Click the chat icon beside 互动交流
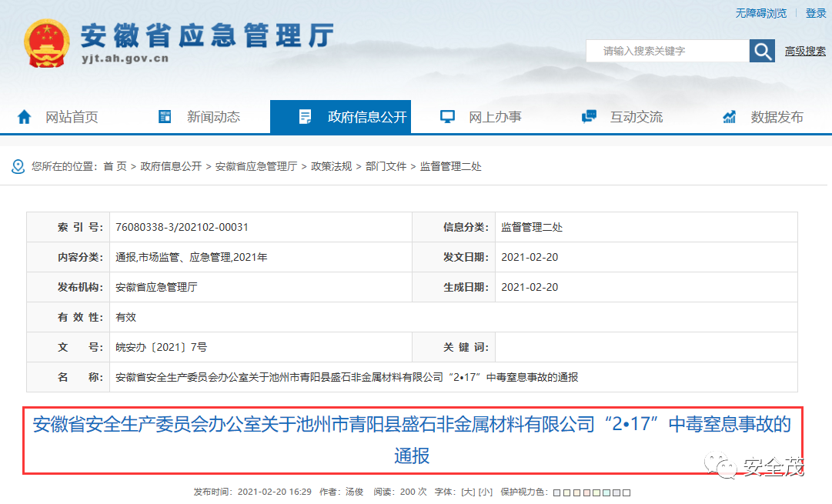832x504 pixels. (x=589, y=117)
